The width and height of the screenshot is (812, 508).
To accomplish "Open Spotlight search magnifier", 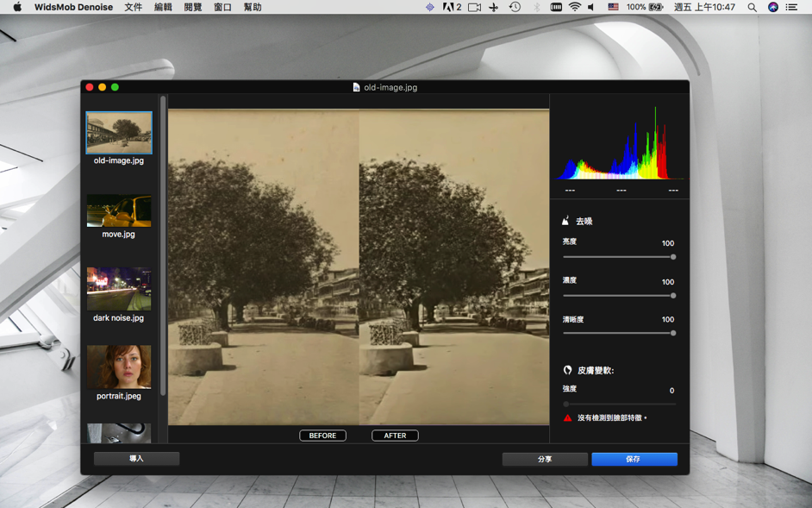I will coord(752,7).
